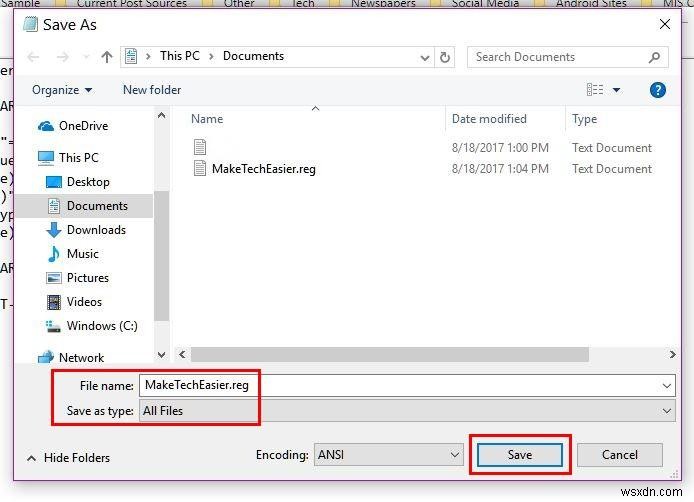Click the Network icon in sidebar

click(x=46, y=357)
